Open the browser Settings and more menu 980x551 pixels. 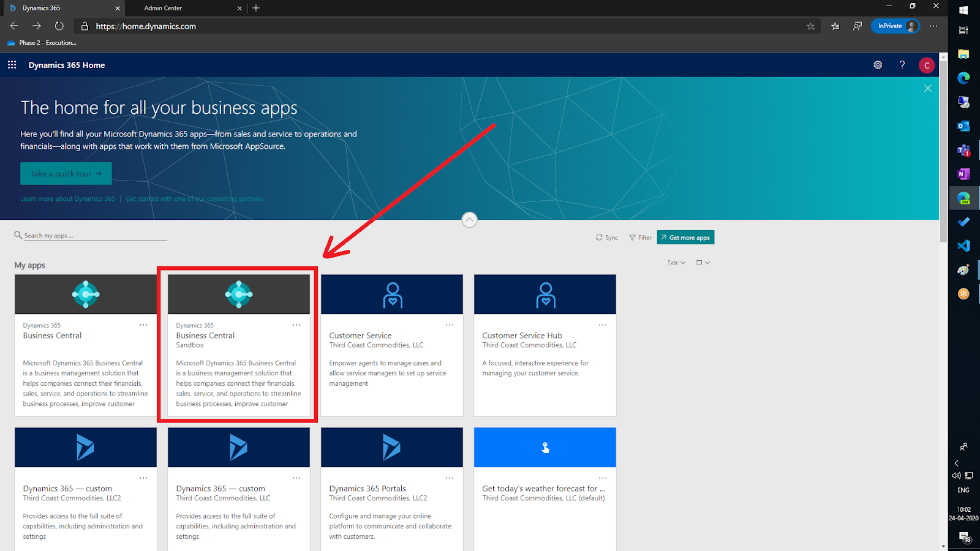[933, 26]
